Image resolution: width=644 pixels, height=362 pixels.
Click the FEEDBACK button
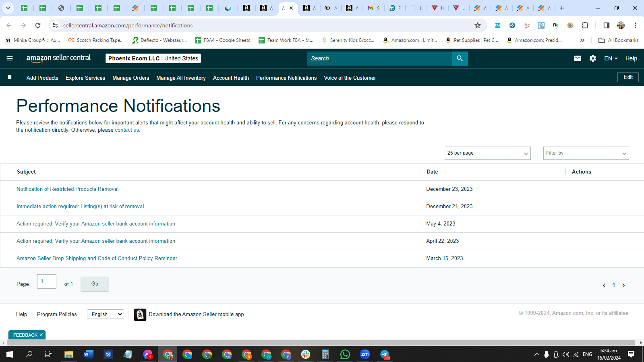(x=25, y=335)
